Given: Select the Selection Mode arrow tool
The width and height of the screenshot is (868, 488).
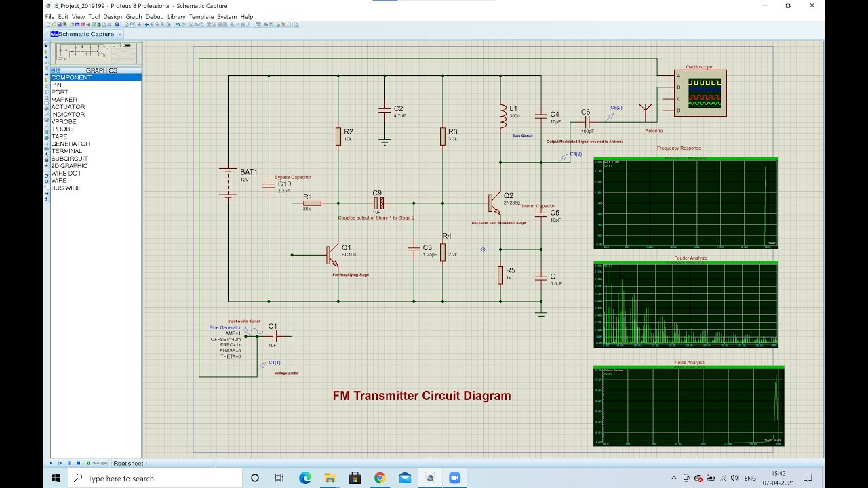Looking at the screenshot, I should pos(47,46).
